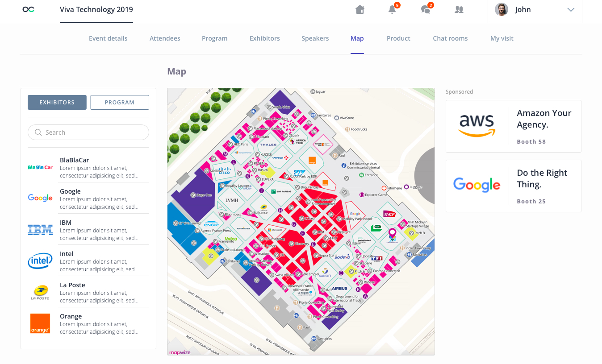Click the purple location pin on map
This screenshot has height=364, width=602.
[x=392, y=234]
